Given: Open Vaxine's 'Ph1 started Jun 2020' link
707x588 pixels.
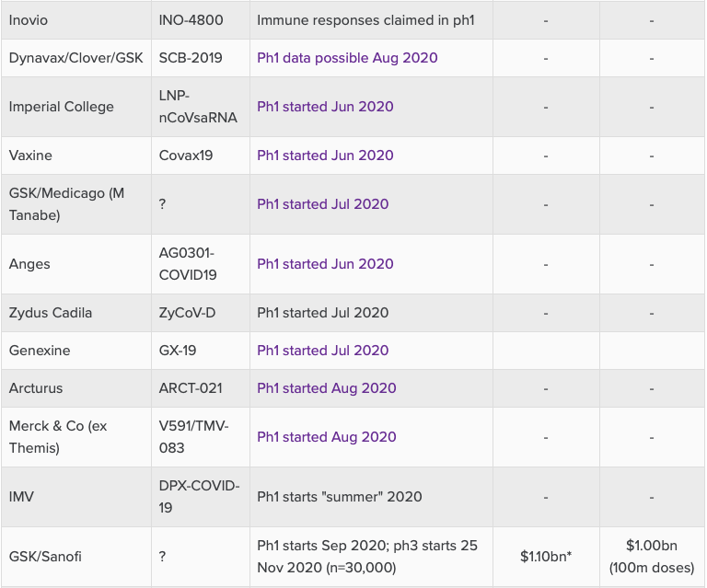Looking at the screenshot, I should (325, 156).
